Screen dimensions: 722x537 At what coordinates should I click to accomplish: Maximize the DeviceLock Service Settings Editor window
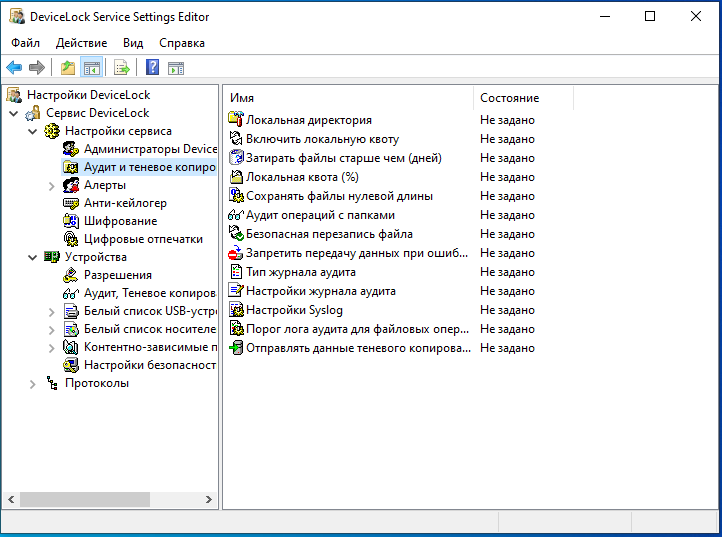coord(650,17)
